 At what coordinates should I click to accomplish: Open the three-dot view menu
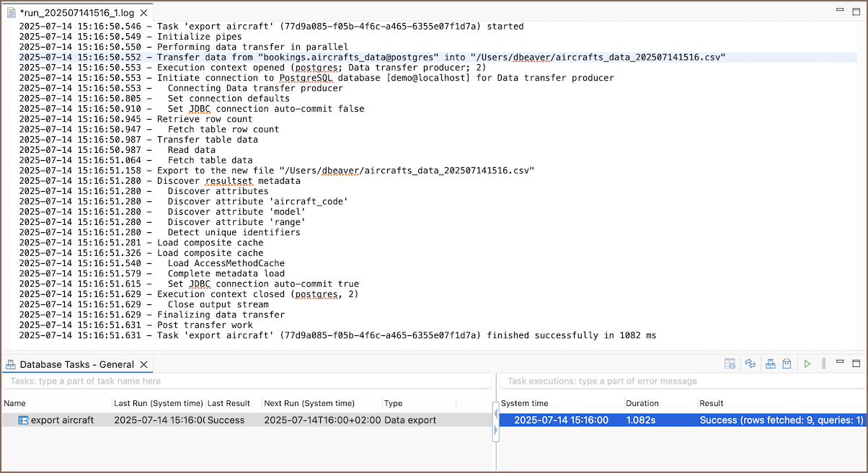(824, 364)
